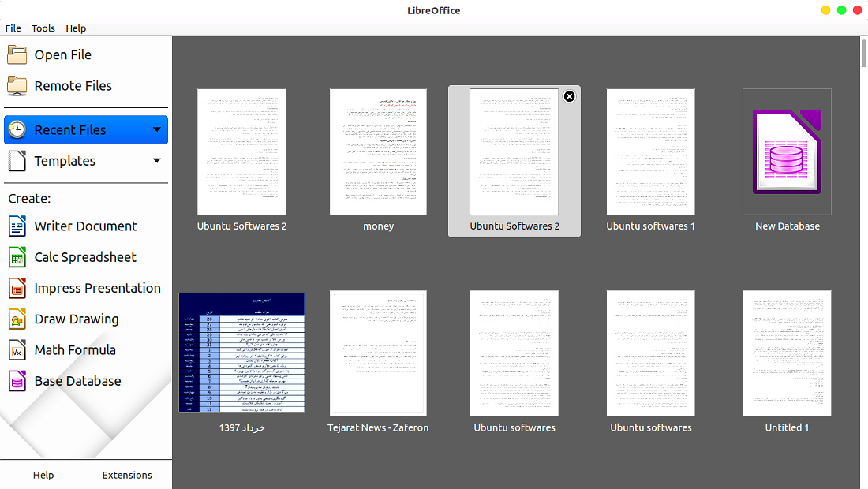Screen dimensions: 868x489
Task: Click the Writer Document icon
Action: pyautogui.click(x=17, y=226)
